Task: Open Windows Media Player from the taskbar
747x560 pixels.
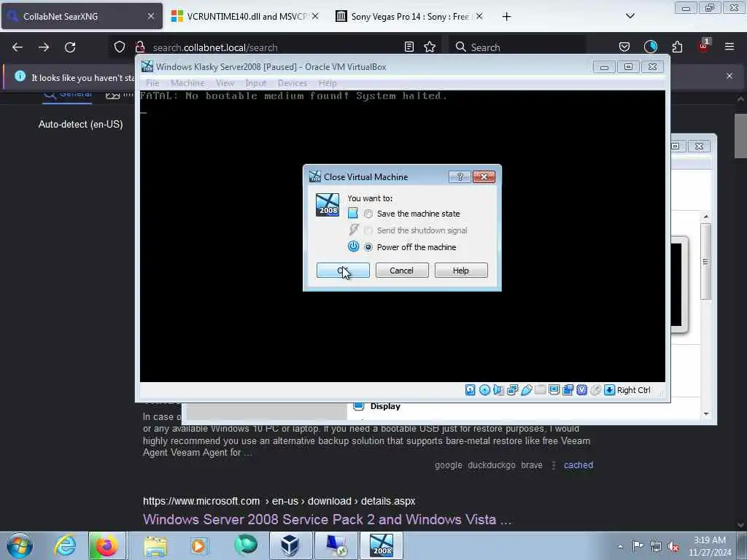Action: pos(199,545)
